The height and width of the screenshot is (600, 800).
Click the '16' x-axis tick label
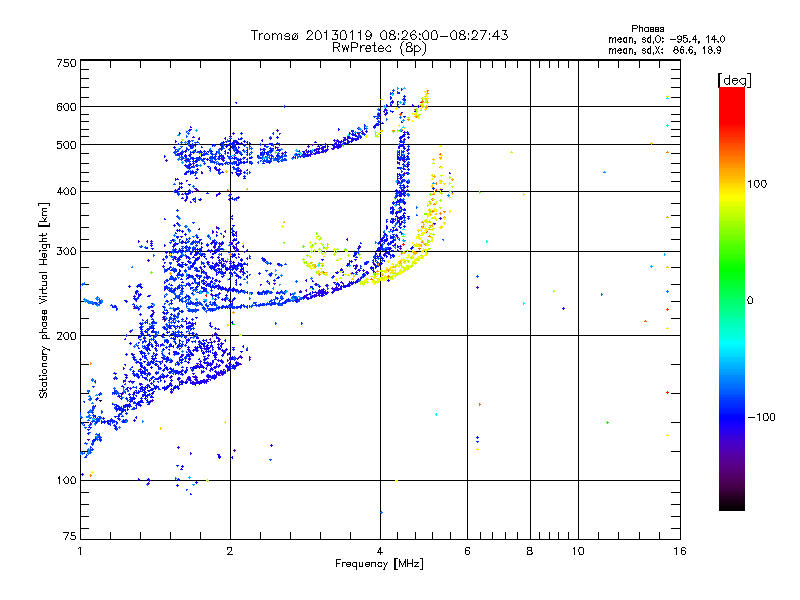tap(680, 551)
